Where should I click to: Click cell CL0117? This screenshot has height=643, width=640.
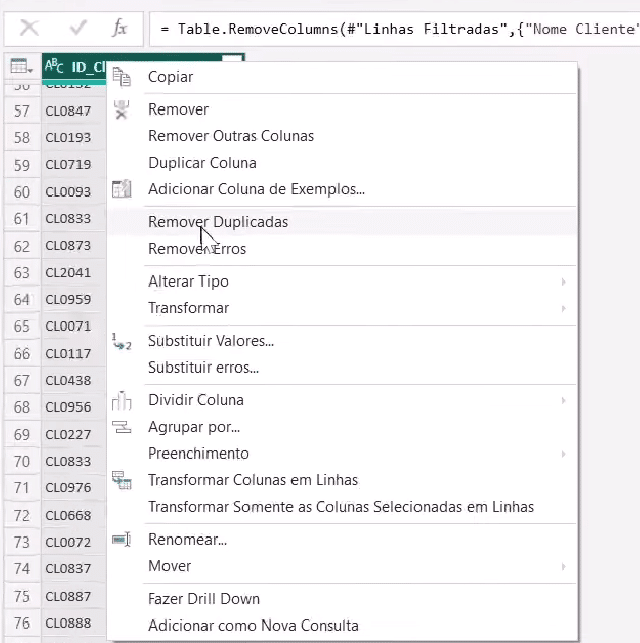click(x=68, y=354)
